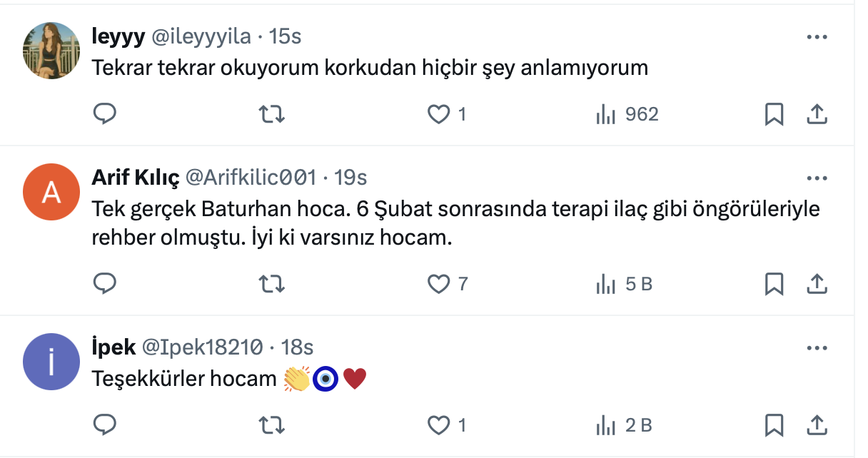Viewport: 868px width, 458px height.
Task: Like Arif Kılıç's tweet
Action: pyautogui.click(x=438, y=284)
